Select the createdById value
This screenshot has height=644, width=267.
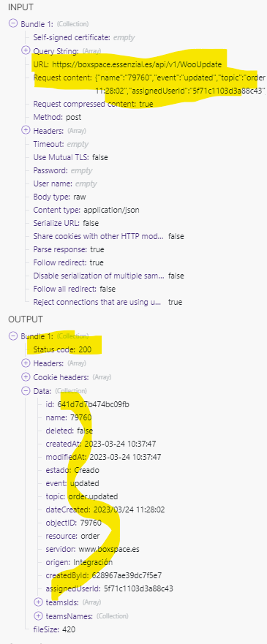point(129,575)
